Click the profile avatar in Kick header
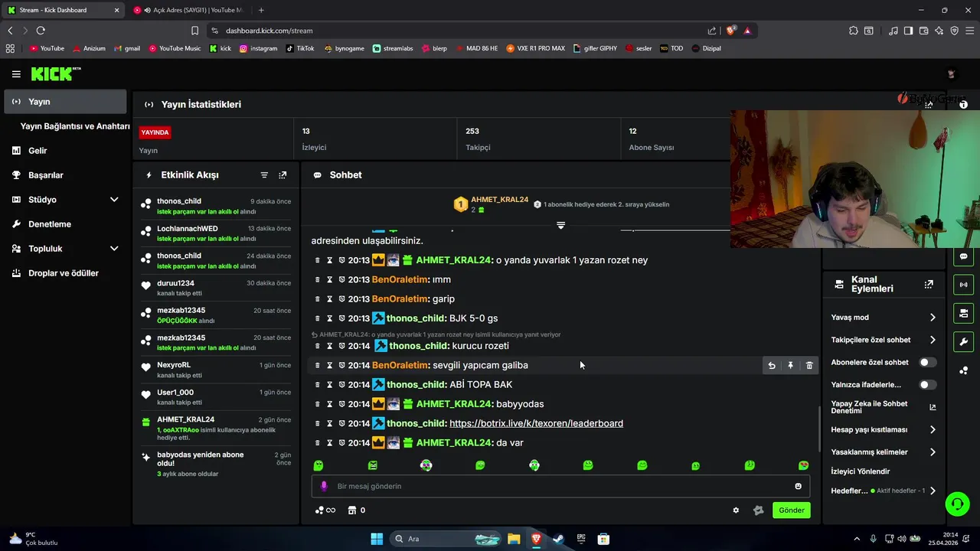 (952, 74)
